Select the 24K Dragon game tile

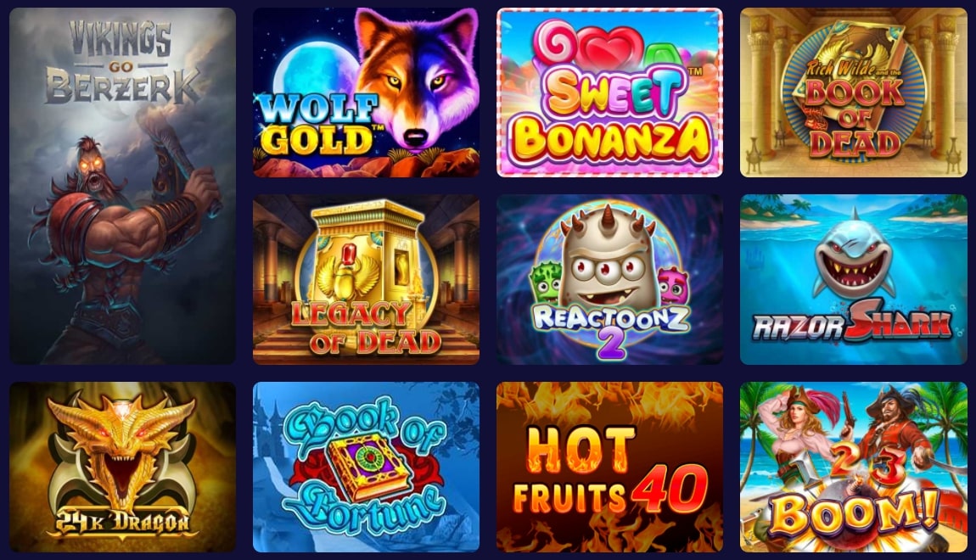pyautogui.click(x=122, y=467)
